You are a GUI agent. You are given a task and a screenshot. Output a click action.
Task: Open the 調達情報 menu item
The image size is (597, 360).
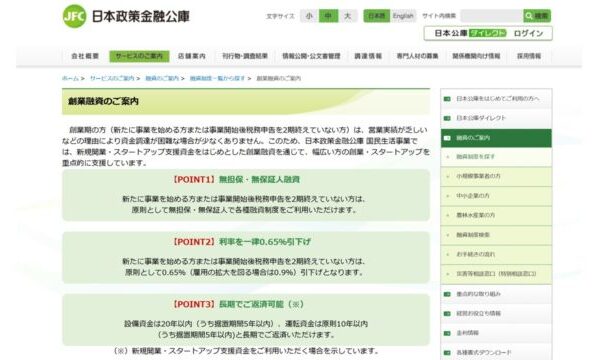(368, 56)
